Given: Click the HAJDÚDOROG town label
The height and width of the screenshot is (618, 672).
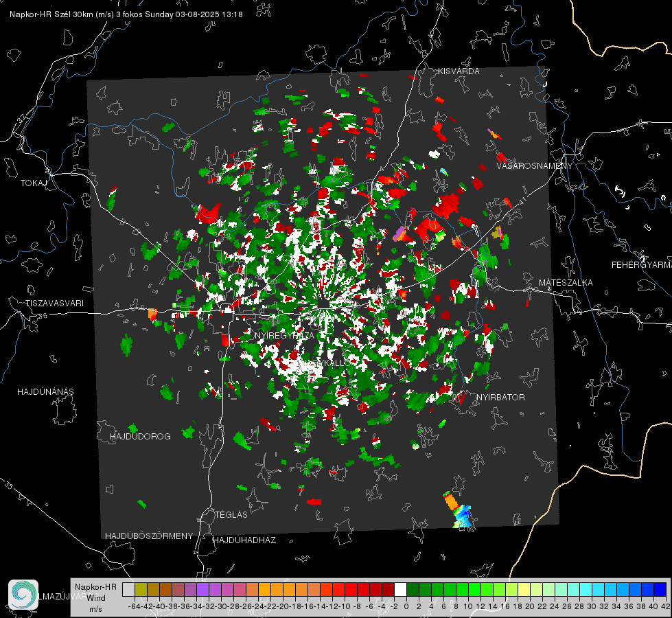Looking at the screenshot, I should tap(140, 437).
